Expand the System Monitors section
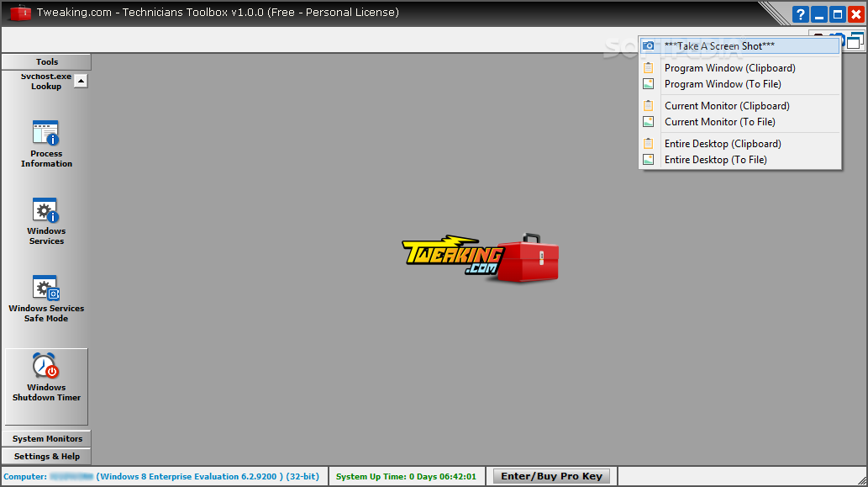The height and width of the screenshot is (487, 868). [x=46, y=438]
